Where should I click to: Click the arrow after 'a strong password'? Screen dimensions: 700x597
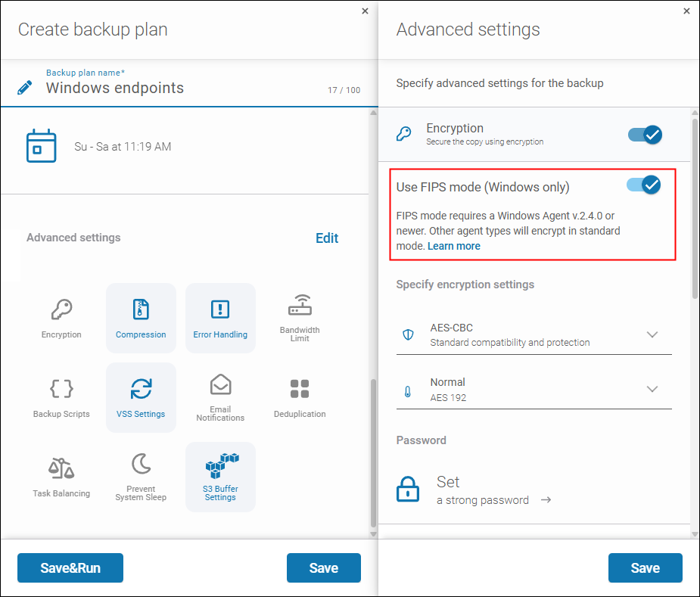click(x=546, y=499)
